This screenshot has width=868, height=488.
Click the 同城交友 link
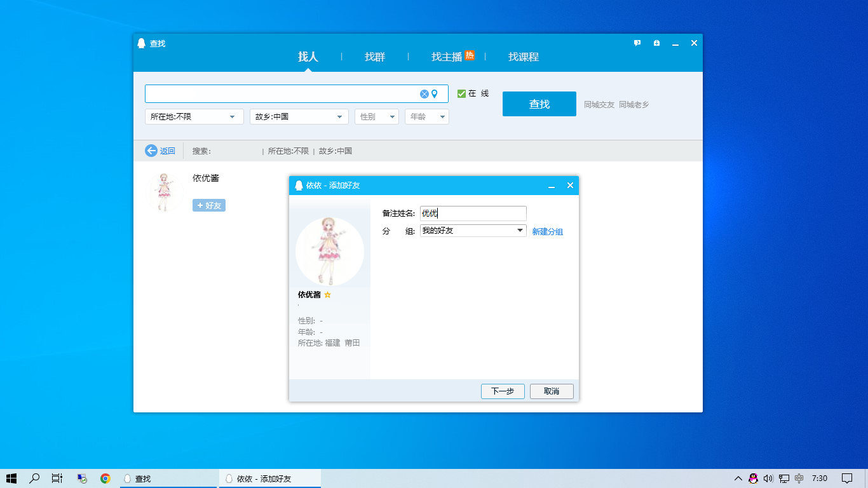(x=599, y=104)
